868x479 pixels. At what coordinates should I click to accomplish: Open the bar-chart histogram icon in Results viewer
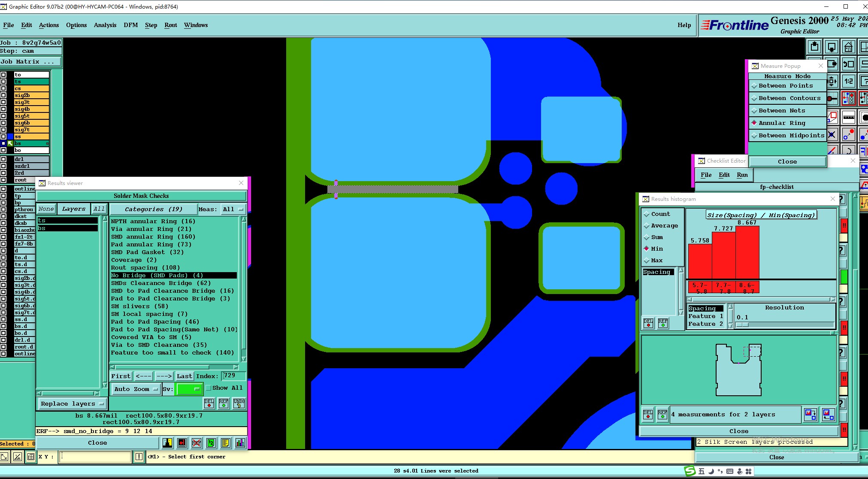pyautogui.click(x=240, y=443)
